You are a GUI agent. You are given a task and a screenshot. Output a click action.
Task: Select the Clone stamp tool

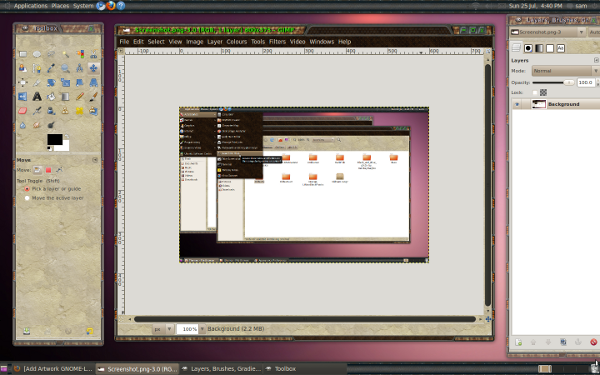coord(65,111)
